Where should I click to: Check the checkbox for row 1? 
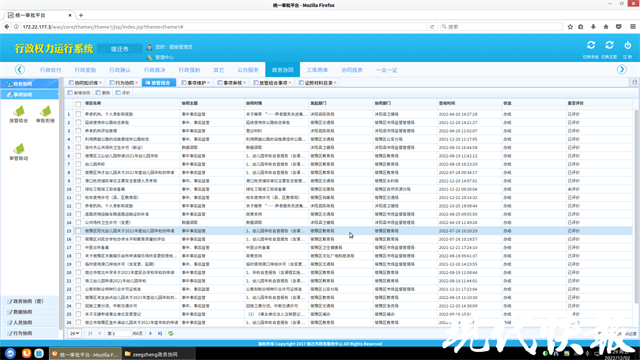pos(78,114)
